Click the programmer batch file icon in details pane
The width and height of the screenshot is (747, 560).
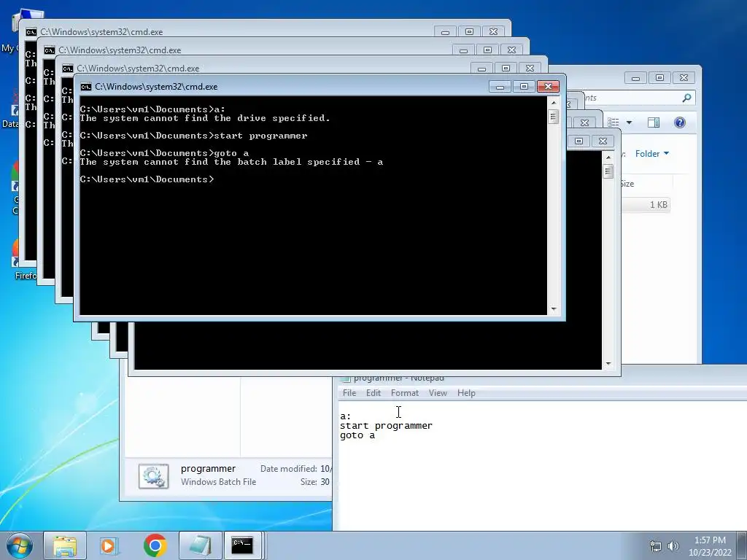pos(153,476)
